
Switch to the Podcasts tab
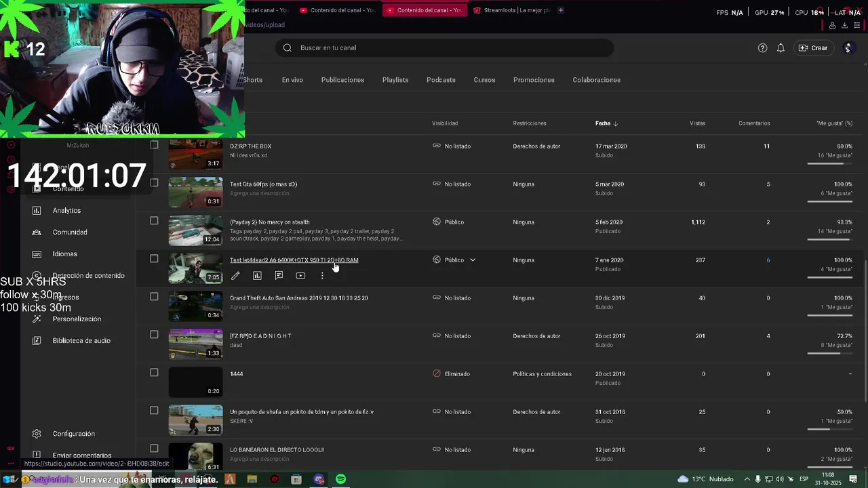pyautogui.click(x=441, y=80)
